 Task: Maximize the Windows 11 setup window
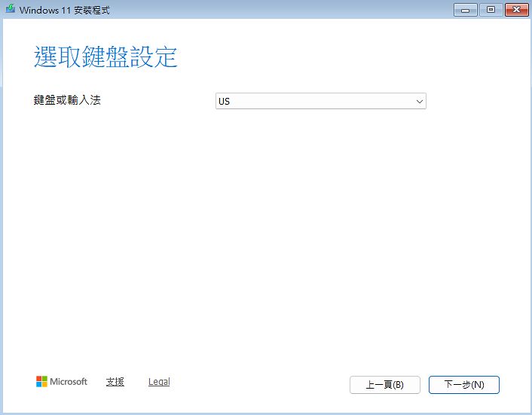[491, 10]
